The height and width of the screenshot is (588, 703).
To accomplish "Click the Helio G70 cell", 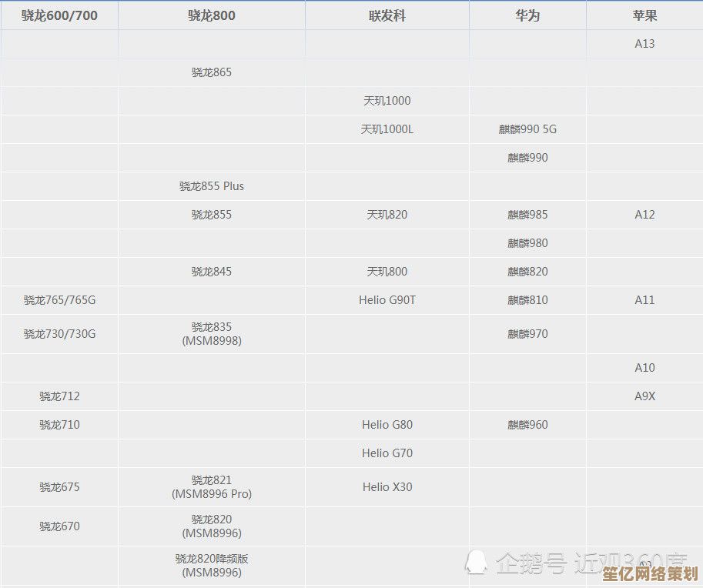I will (x=387, y=453).
